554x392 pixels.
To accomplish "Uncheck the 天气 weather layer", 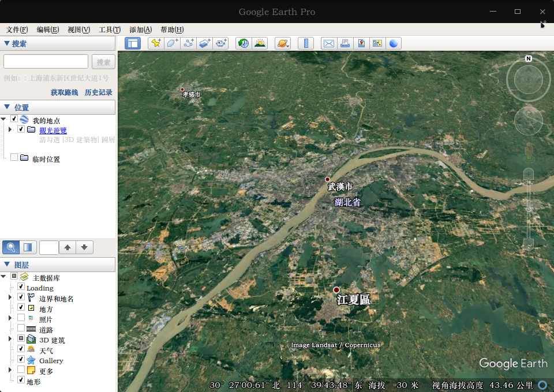I will [x=21, y=349].
